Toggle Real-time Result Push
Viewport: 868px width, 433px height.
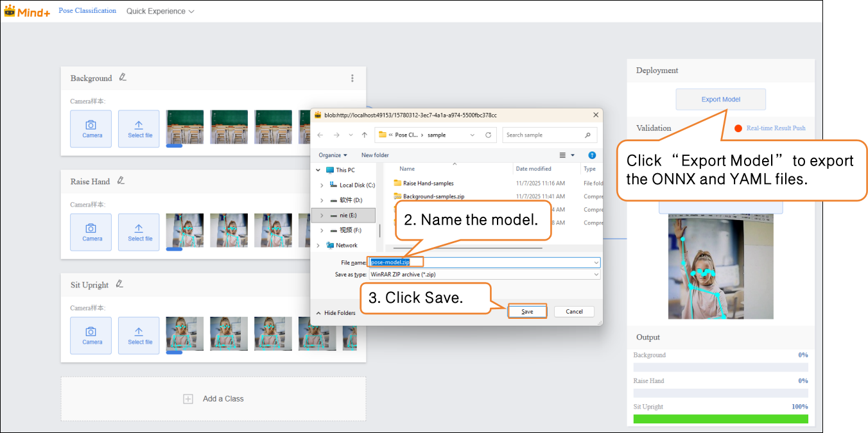pos(738,128)
